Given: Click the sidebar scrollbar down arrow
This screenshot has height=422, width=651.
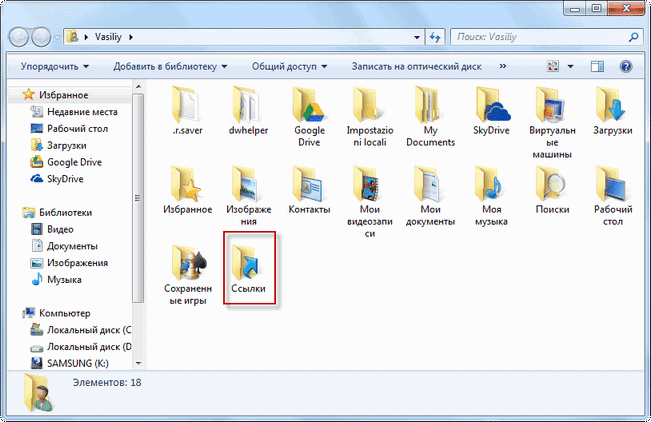Looking at the screenshot, I should pyautogui.click(x=139, y=363).
